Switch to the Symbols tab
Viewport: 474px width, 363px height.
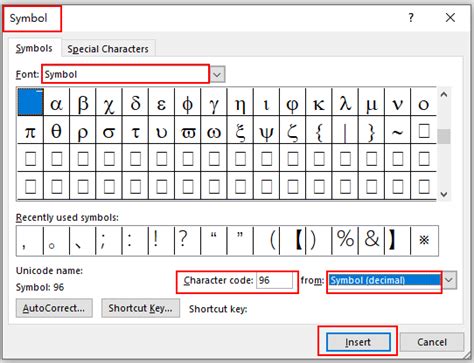[34, 48]
